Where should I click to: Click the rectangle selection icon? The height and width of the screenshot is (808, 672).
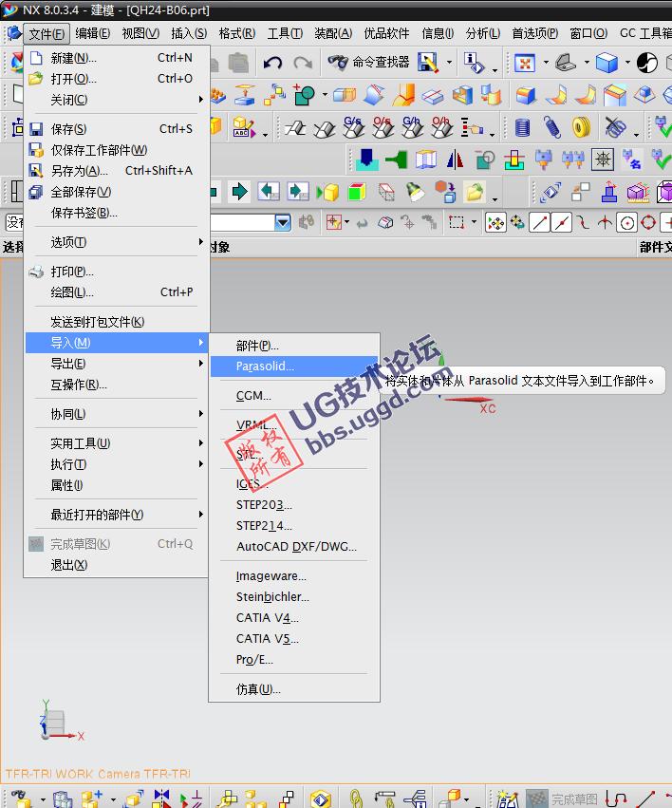(x=457, y=222)
